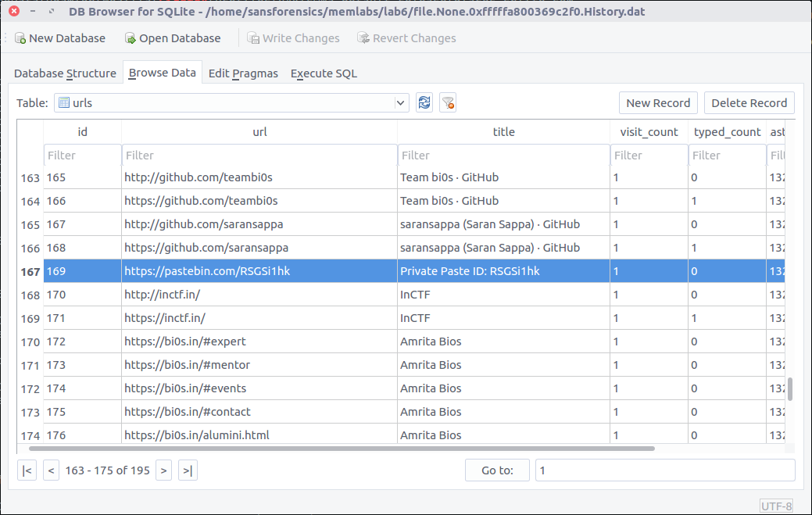Open the Table selector dropdown showing urls
This screenshot has height=515, width=812.
click(231, 102)
